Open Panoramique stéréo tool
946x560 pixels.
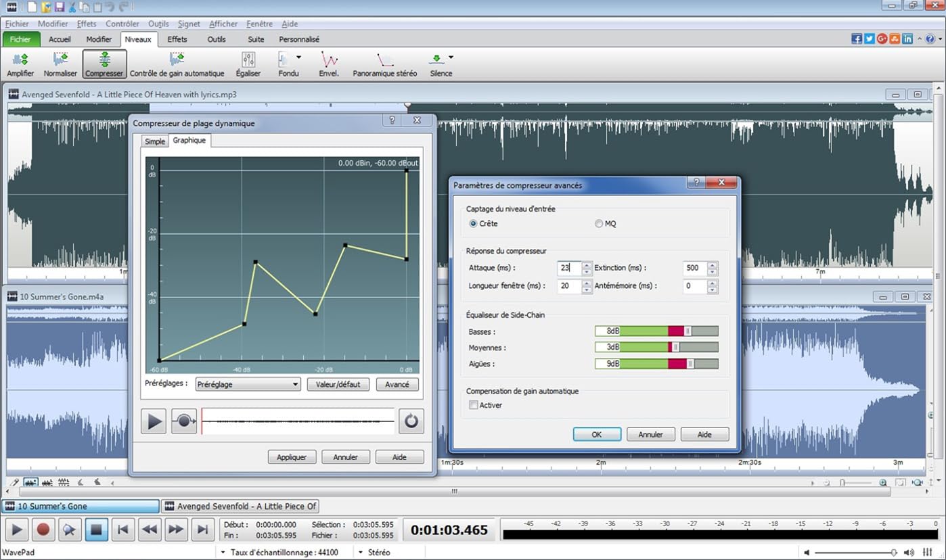pos(384,64)
